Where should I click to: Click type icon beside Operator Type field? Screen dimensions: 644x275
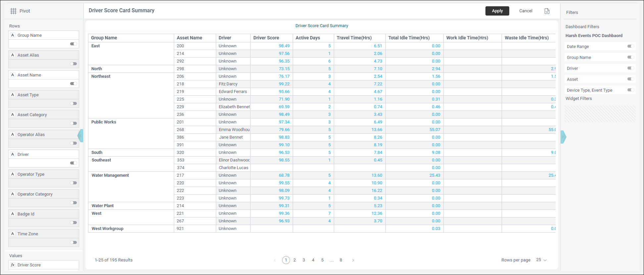(x=13, y=174)
